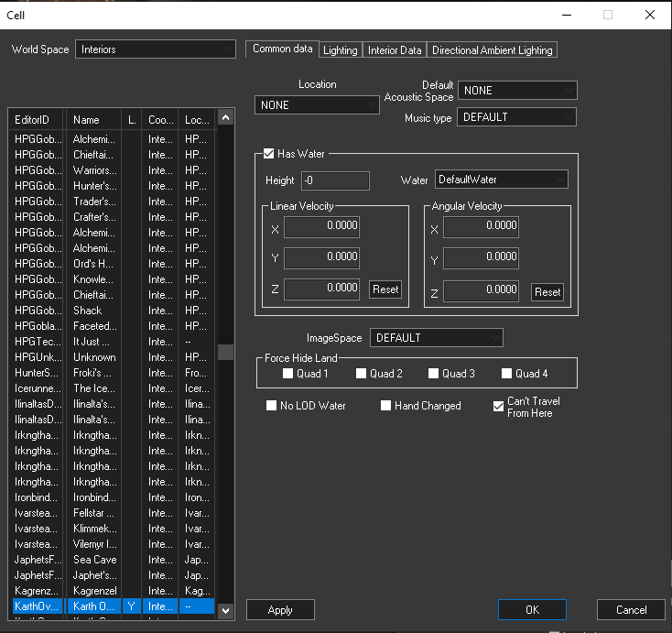The width and height of the screenshot is (672, 633).
Task: Click scroll down arrow of cell list
Action: (x=226, y=610)
